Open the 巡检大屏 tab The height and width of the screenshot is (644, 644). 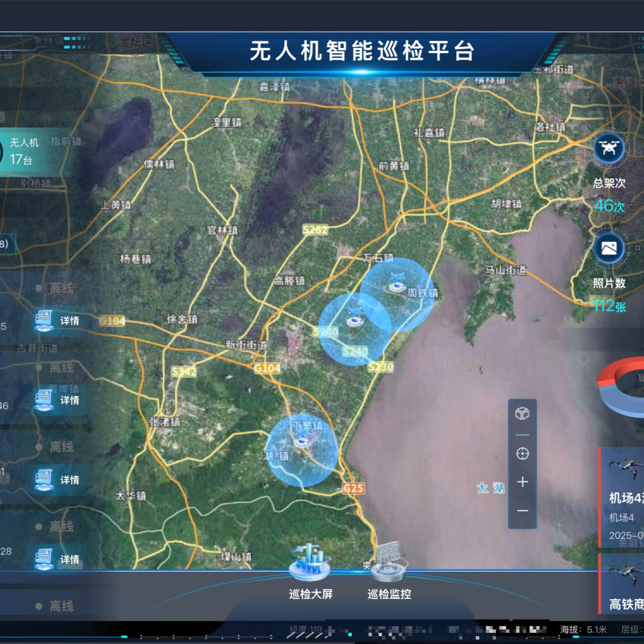click(310, 572)
